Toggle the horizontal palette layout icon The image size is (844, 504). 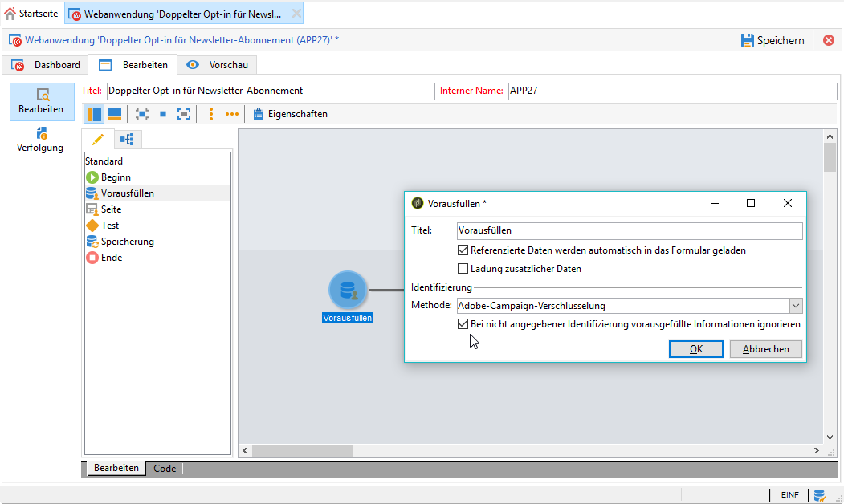point(115,114)
